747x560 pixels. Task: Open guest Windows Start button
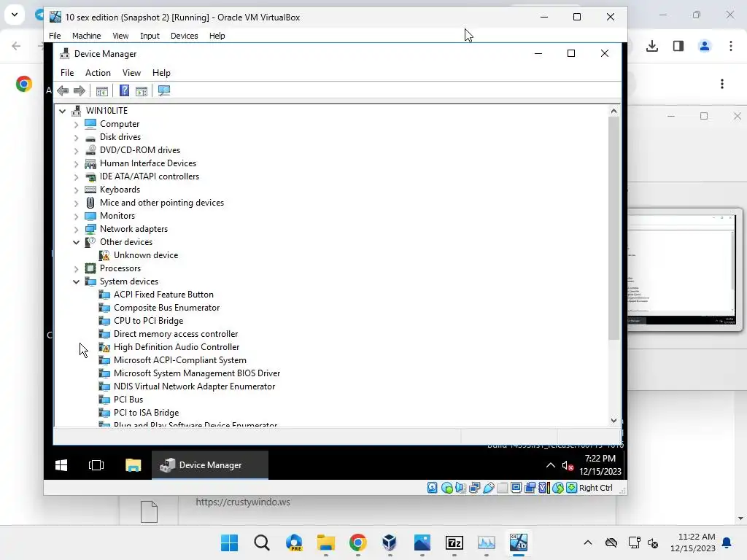coord(61,465)
